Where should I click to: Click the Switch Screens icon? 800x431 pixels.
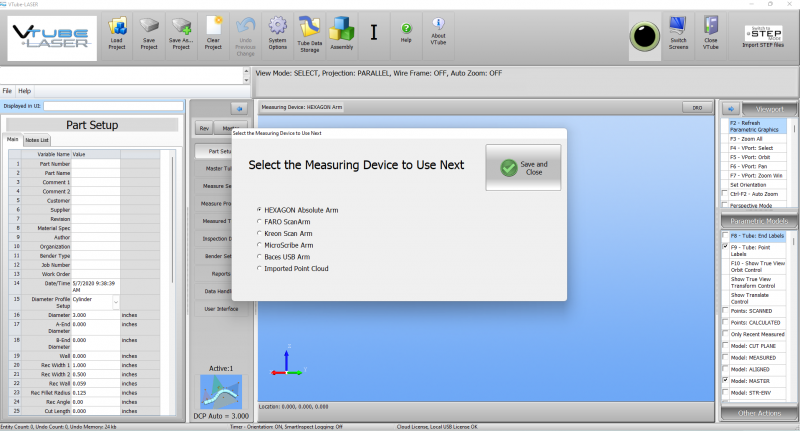678,26
